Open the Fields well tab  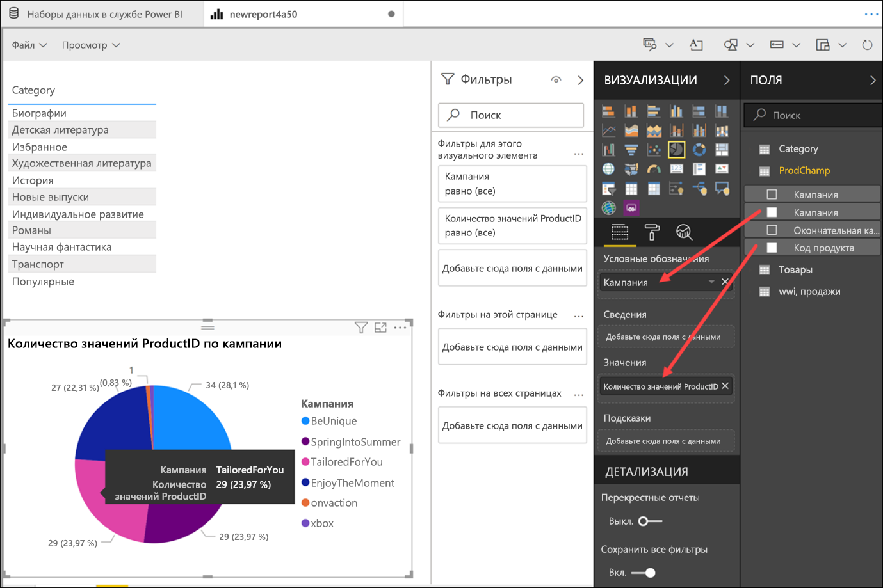(x=619, y=232)
